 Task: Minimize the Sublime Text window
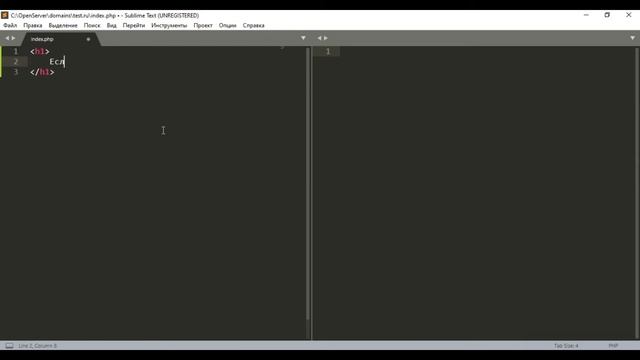[x=586, y=15]
